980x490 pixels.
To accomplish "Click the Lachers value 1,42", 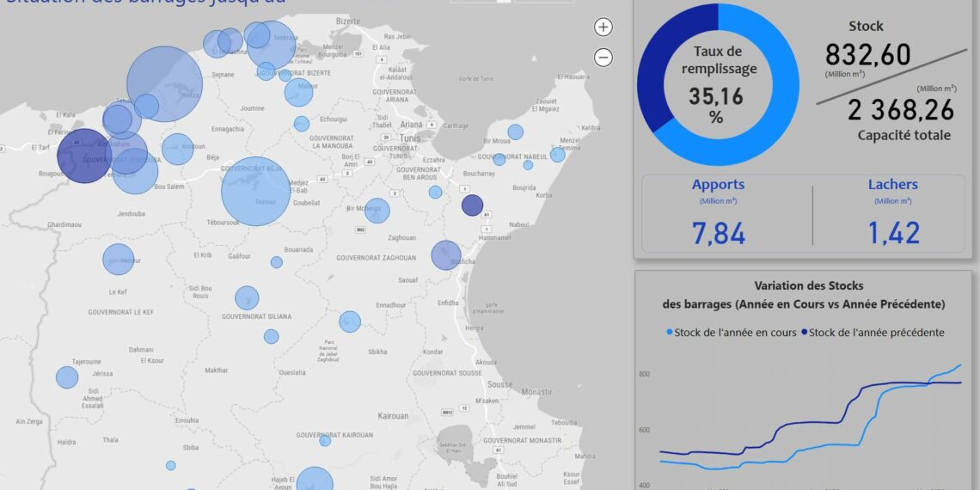I will (x=893, y=233).
